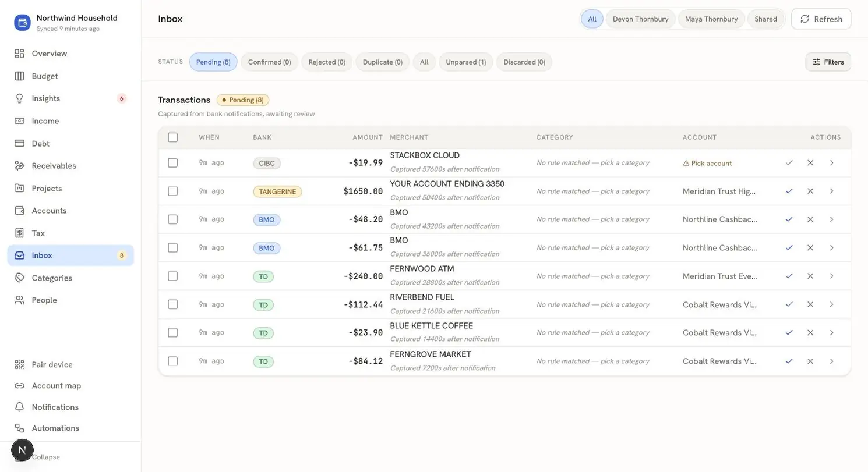The height and width of the screenshot is (472, 868).
Task: Filter by Rejected (0) status
Action: click(327, 62)
